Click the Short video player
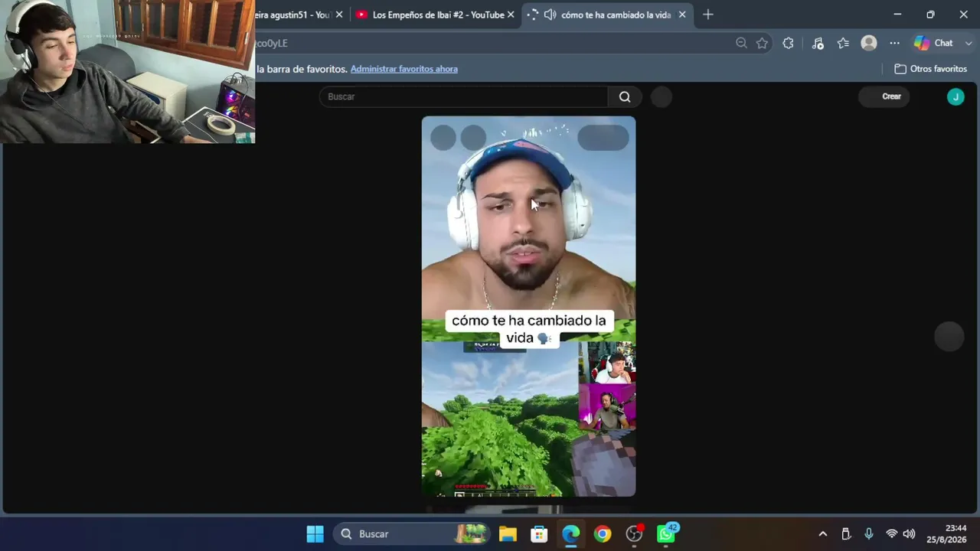The width and height of the screenshot is (980, 551). pyautogui.click(x=528, y=306)
